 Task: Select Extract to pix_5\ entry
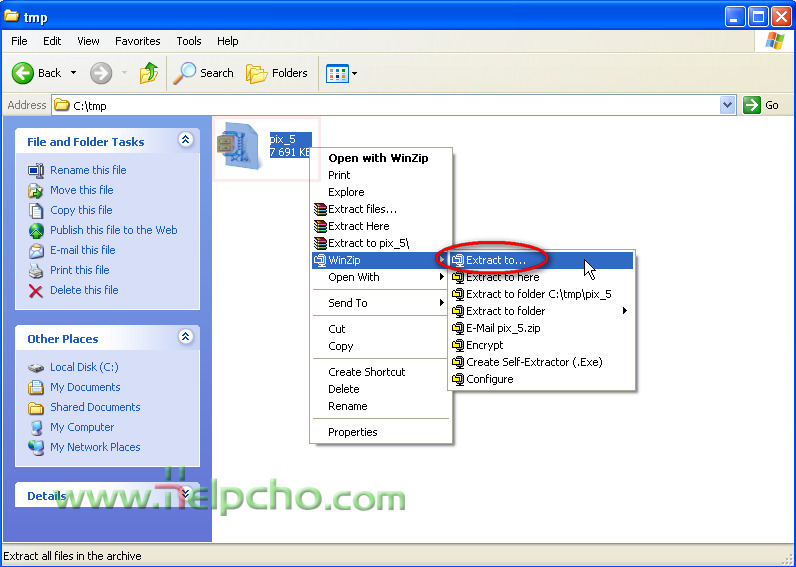381,243
